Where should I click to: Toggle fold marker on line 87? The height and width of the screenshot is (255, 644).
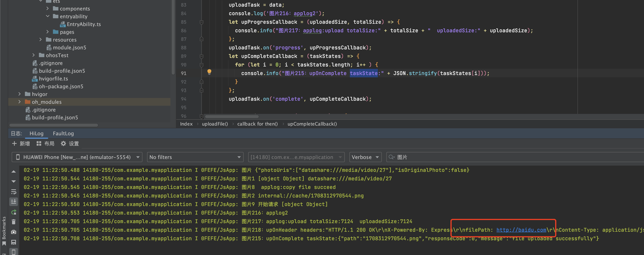[x=202, y=39]
